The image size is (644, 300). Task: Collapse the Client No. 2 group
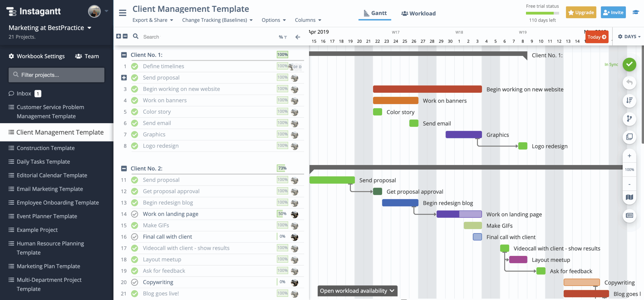pos(124,168)
